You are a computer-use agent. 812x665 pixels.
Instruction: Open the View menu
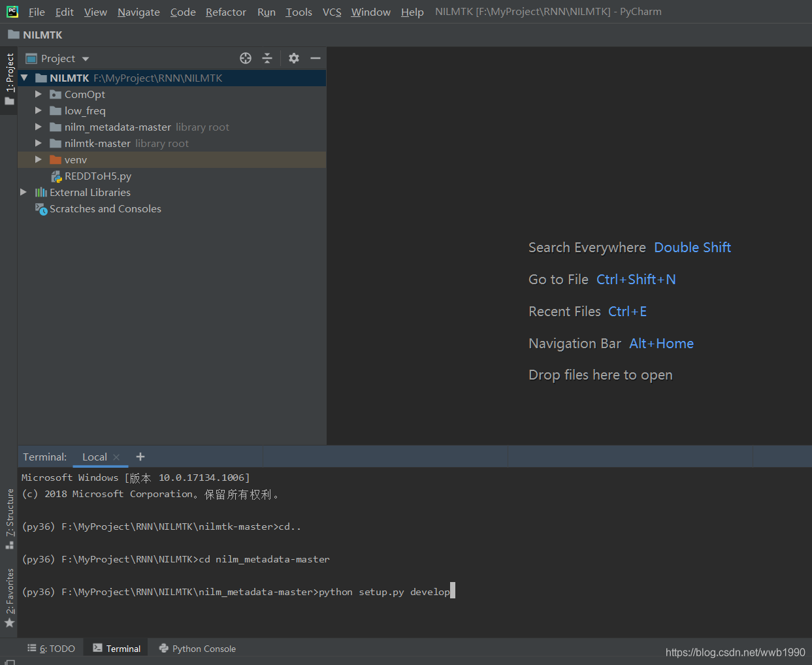(95, 12)
